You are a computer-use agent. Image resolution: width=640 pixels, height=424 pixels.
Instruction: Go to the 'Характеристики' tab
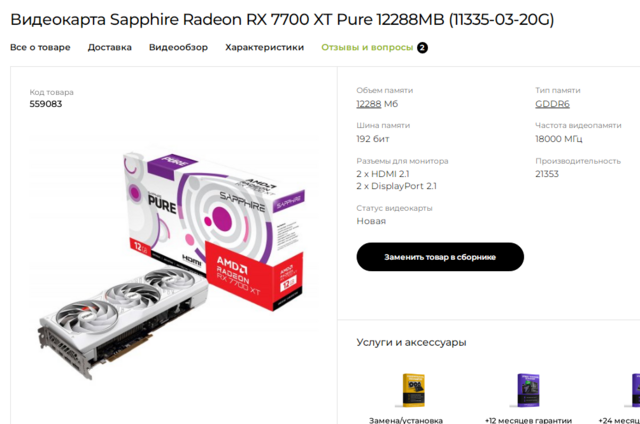point(264,47)
